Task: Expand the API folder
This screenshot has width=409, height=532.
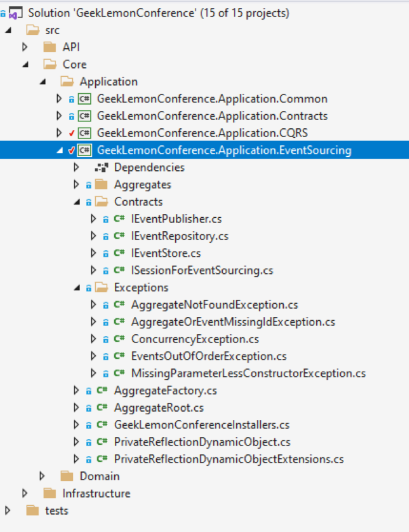Action: [25, 47]
